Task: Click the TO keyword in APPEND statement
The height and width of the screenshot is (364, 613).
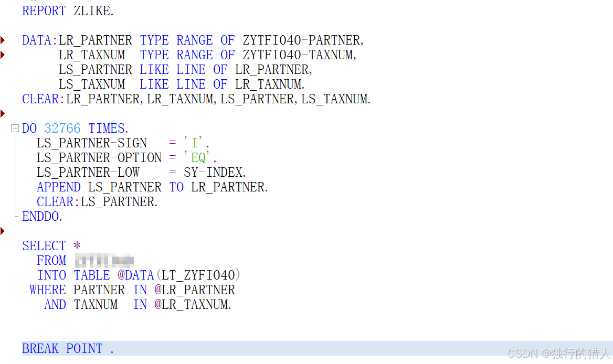Action: tap(176, 187)
